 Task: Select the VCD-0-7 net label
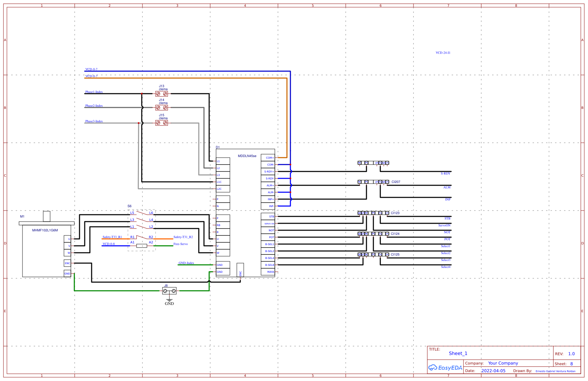coord(91,69)
